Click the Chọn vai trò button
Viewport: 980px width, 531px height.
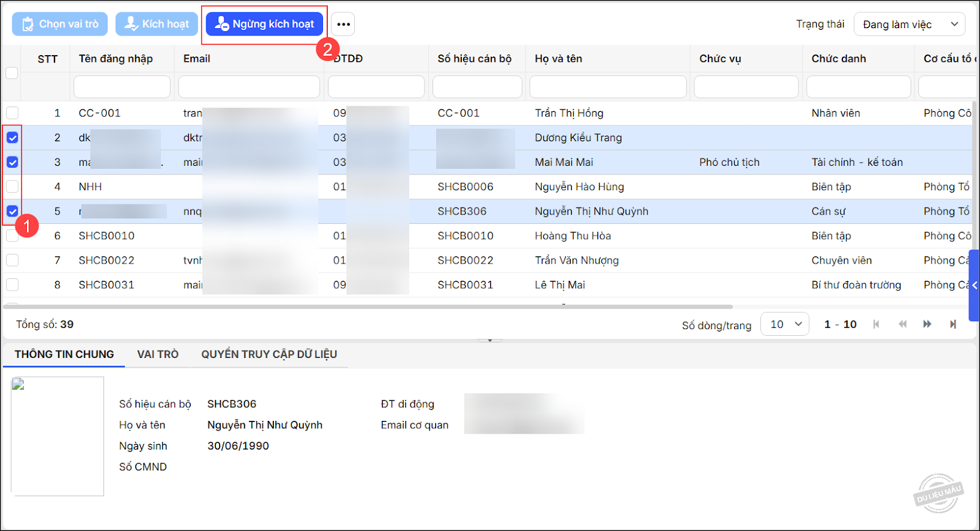click(x=60, y=24)
